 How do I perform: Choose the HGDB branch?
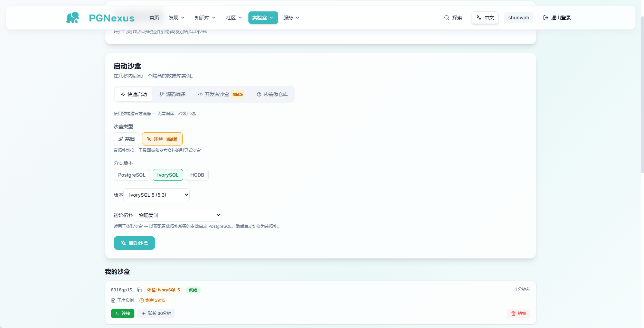tap(197, 175)
